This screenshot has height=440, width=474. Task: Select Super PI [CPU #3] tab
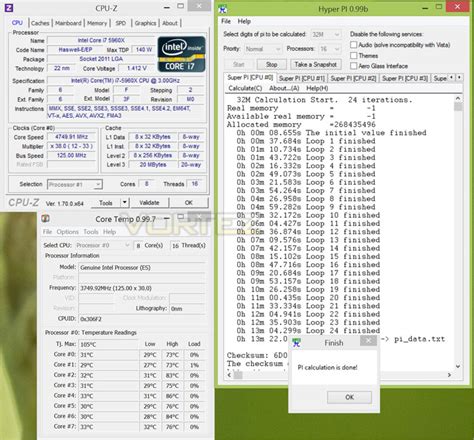click(x=405, y=78)
